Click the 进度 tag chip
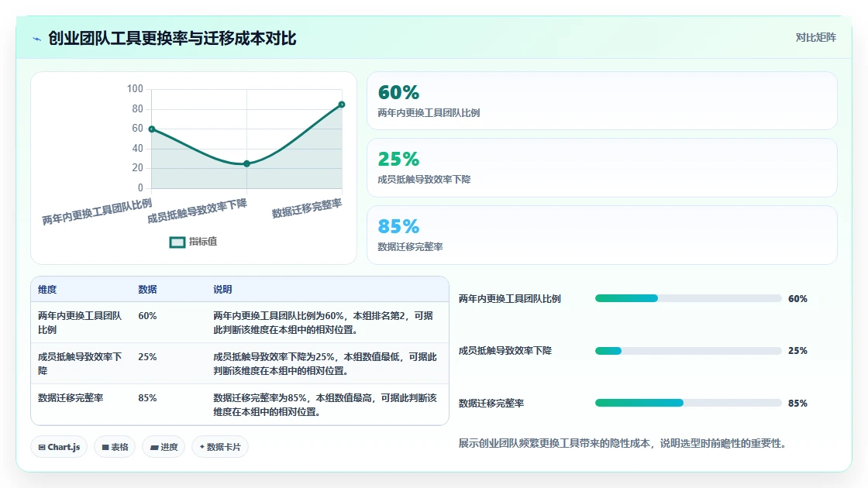 click(x=164, y=447)
